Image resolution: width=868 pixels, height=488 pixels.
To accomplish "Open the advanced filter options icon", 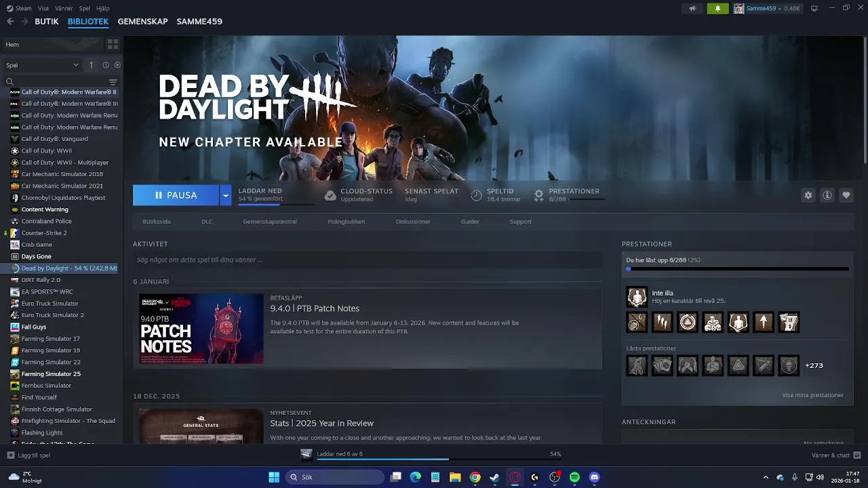I will [x=113, y=81].
